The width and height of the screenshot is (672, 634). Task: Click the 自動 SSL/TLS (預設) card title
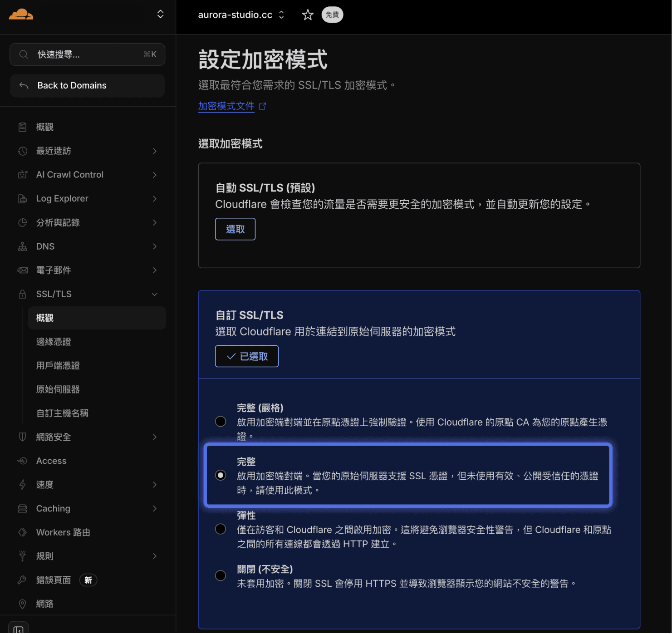(265, 188)
